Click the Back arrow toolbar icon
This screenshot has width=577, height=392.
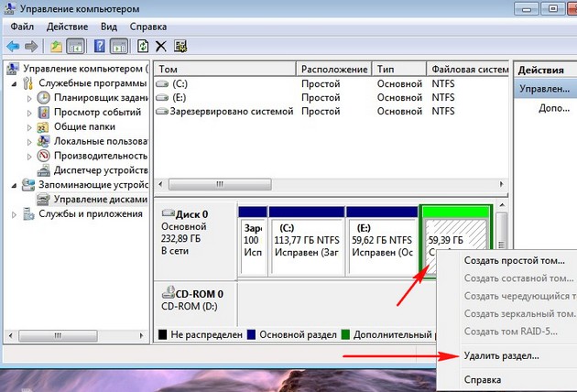click(x=12, y=46)
